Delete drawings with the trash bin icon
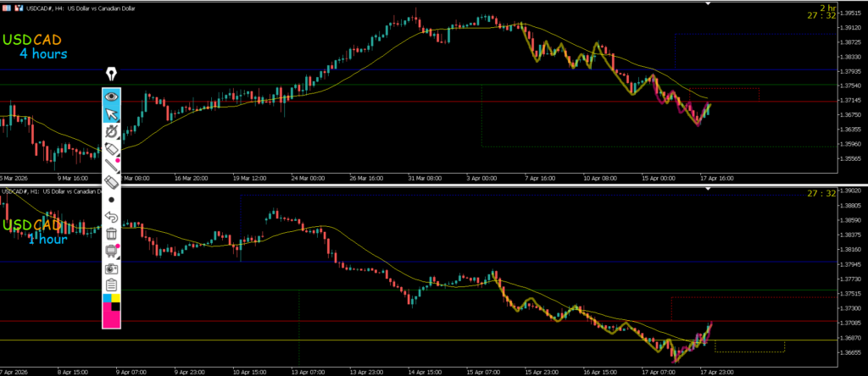 tap(111, 234)
